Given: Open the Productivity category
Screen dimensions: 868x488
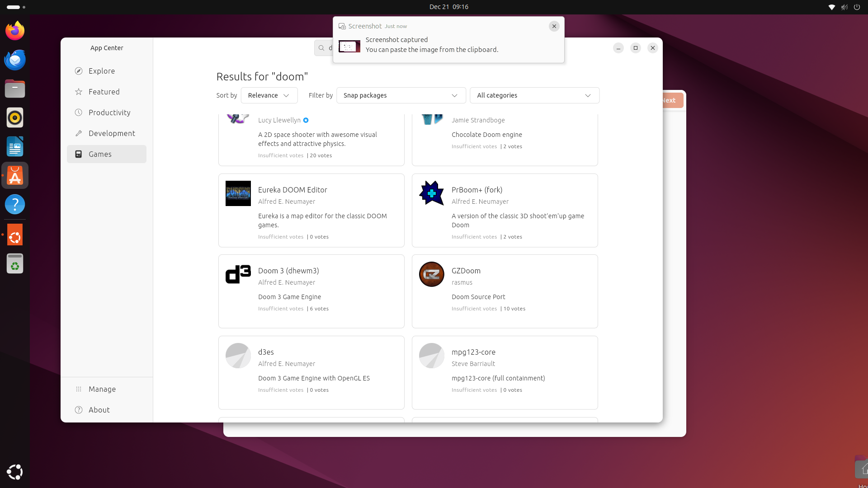Looking at the screenshot, I should coord(109,113).
